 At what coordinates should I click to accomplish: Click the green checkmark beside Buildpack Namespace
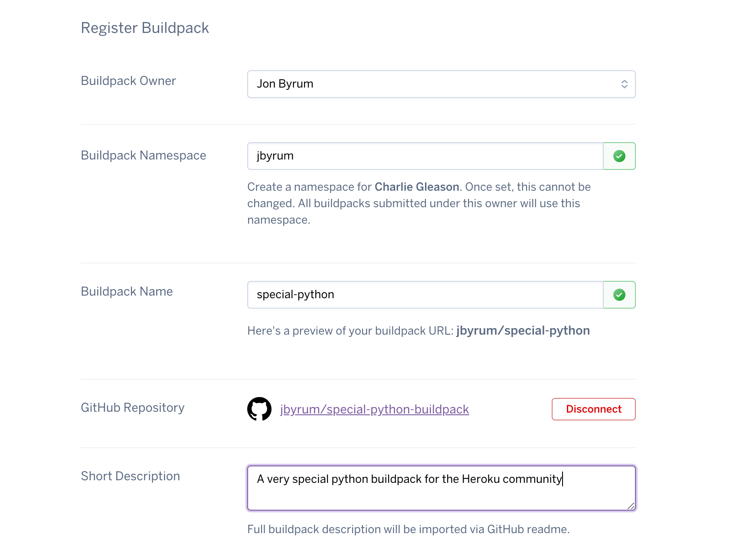pyautogui.click(x=619, y=156)
